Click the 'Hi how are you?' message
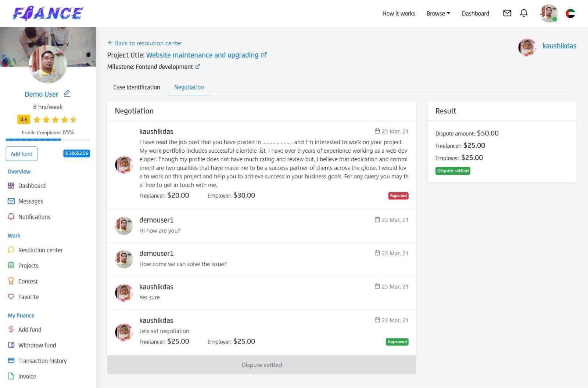Screen dimensions: 588x388 point(160,231)
